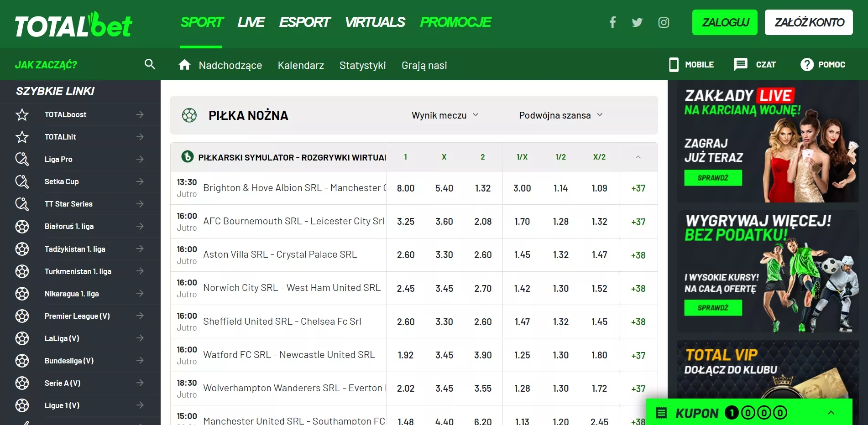Switch to the VIRTUALS tab
Screen dimensions: 868x425
click(375, 22)
